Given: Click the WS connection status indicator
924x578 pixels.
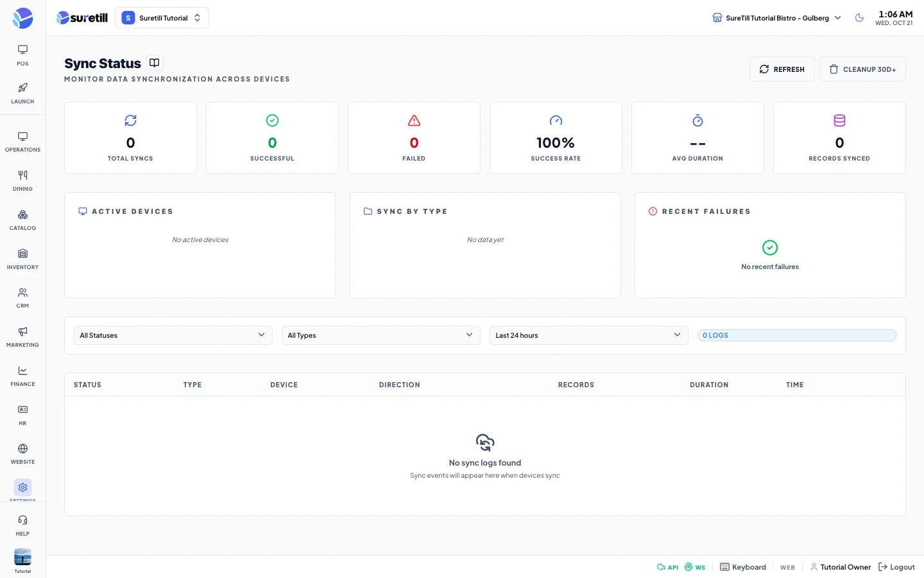Looking at the screenshot, I should coord(695,567).
